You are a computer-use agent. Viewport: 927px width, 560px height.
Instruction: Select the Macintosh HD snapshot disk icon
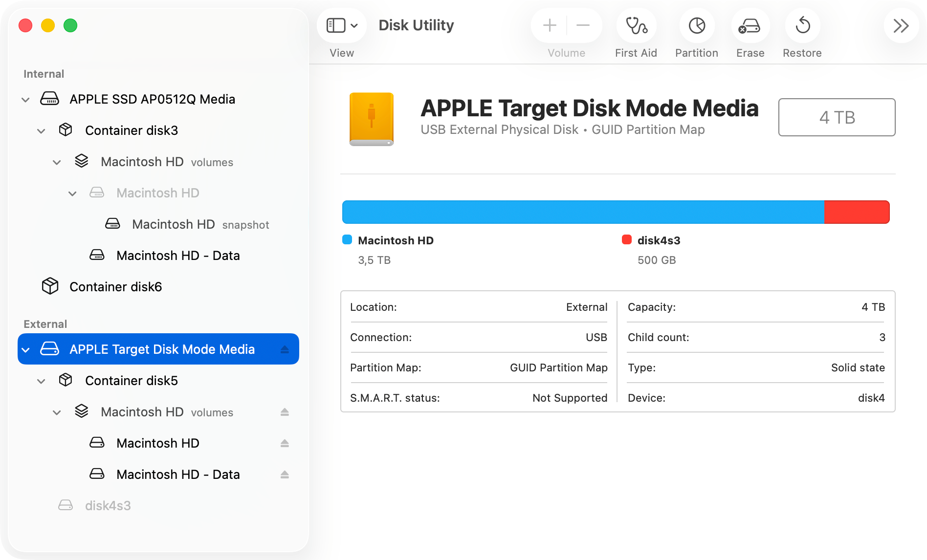point(112,223)
